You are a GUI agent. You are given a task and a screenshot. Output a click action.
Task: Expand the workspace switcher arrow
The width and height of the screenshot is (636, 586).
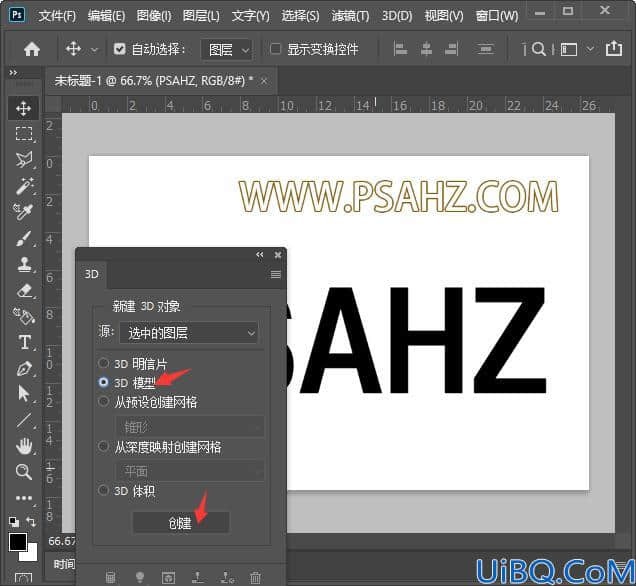(x=591, y=49)
